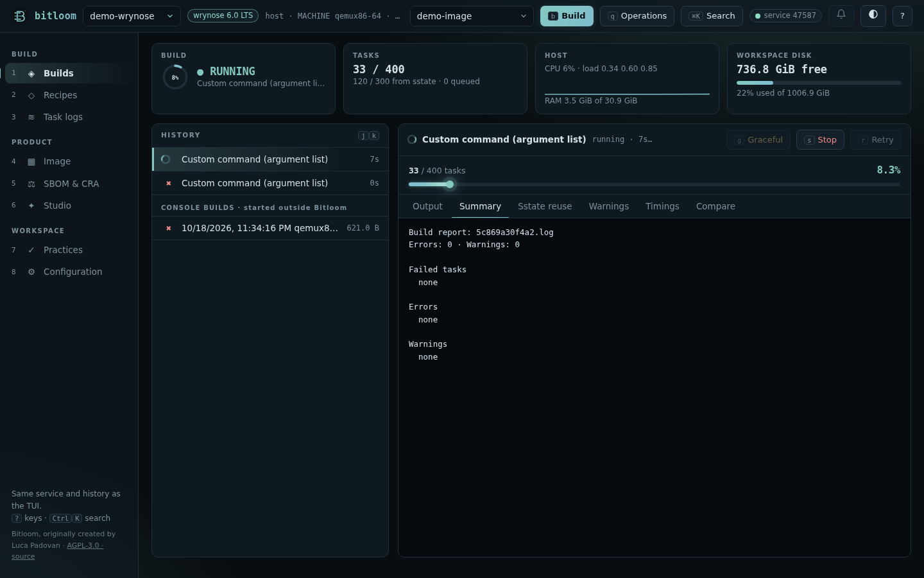Open Studio in the sidebar
This screenshot has height=578, width=924.
click(69, 206)
